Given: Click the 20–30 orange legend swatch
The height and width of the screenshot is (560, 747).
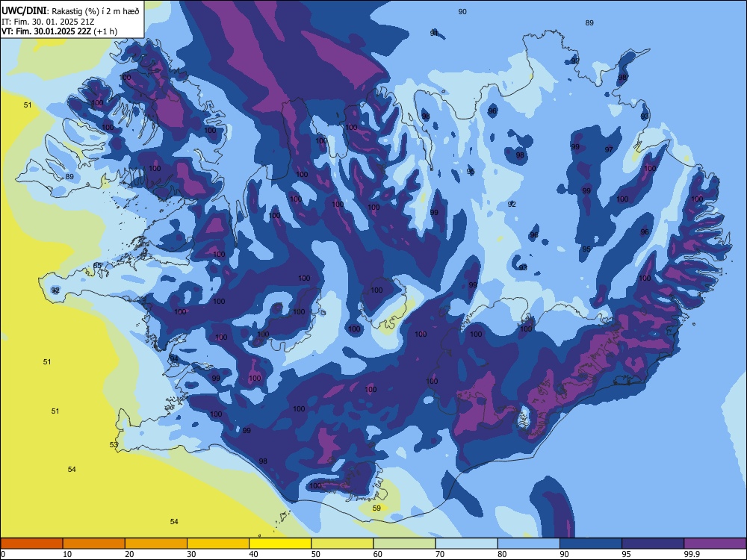Looking at the screenshot, I should [156, 544].
